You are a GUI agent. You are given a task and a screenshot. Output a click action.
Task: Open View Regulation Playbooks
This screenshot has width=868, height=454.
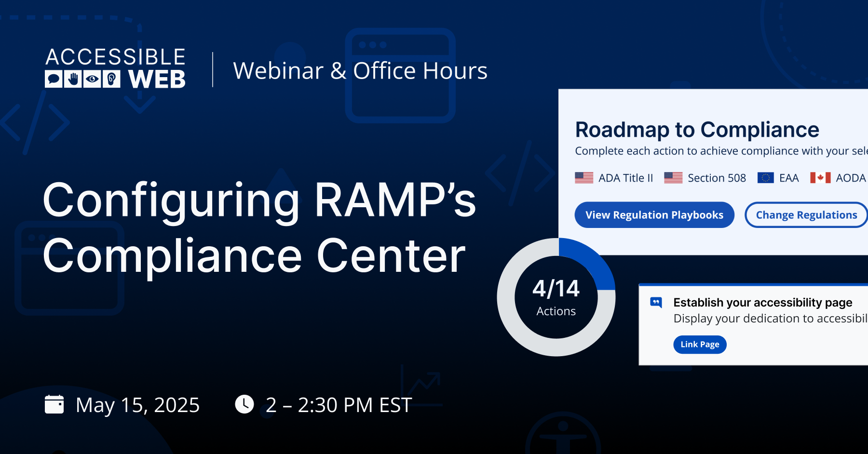pyautogui.click(x=654, y=215)
